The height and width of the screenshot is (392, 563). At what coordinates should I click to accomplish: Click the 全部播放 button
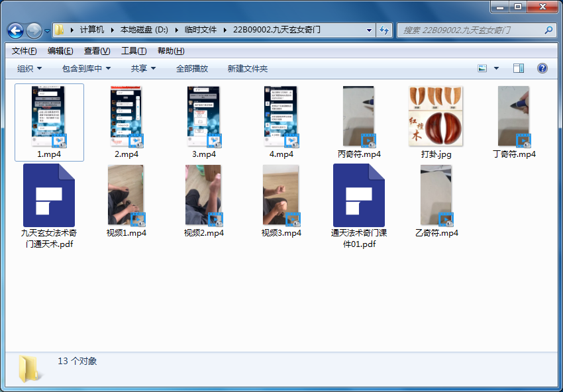[x=192, y=69]
